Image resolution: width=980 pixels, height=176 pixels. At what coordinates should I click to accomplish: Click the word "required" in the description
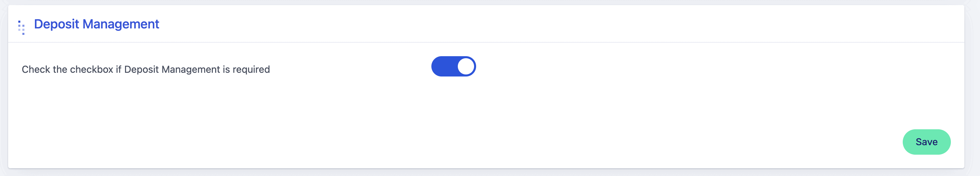[x=251, y=70]
